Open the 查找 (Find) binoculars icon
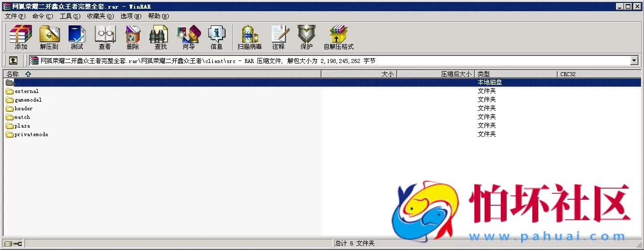Screen dimensions: 644x250 [x=160, y=37]
